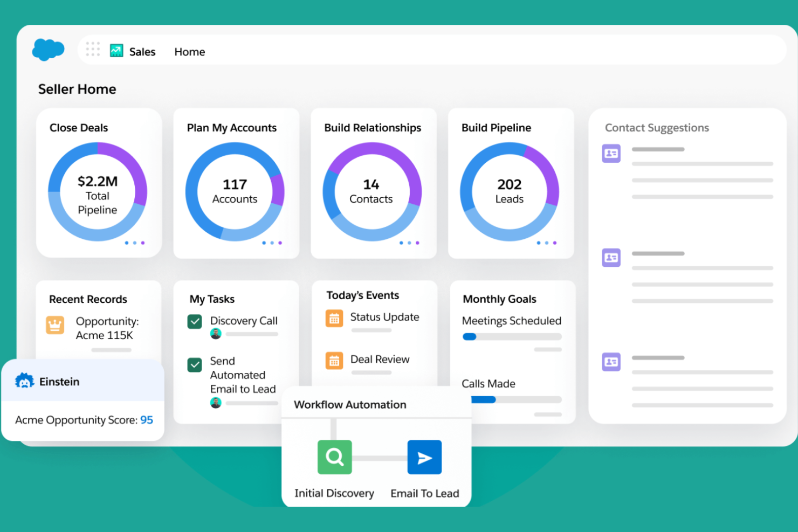The height and width of the screenshot is (532, 798).
Task: Open the Plan My Accounts card title
Action: point(232,128)
